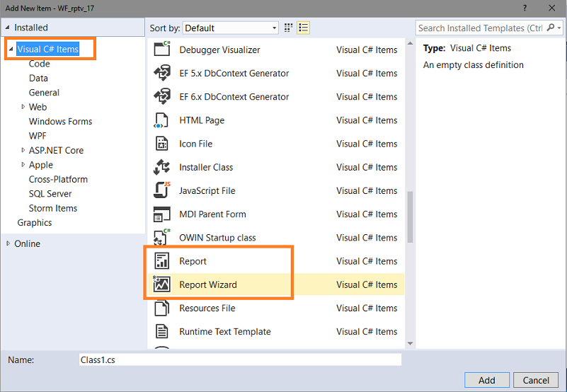567x392 pixels.
Task: Select the MDI Parent Form name
Action: pos(212,214)
